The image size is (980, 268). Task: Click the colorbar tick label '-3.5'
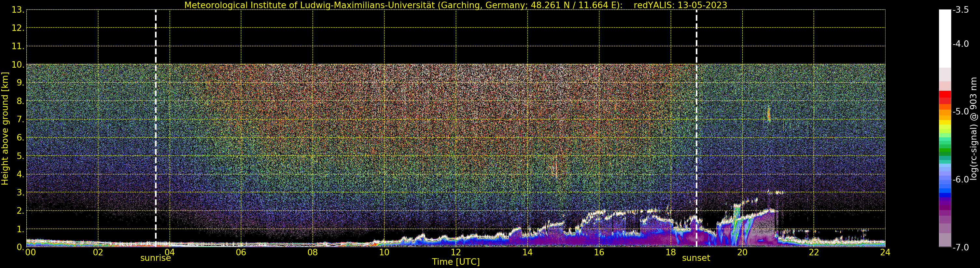click(960, 10)
